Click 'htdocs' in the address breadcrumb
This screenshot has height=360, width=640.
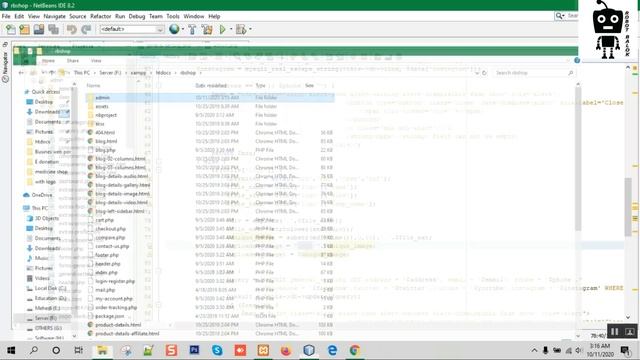pos(163,73)
